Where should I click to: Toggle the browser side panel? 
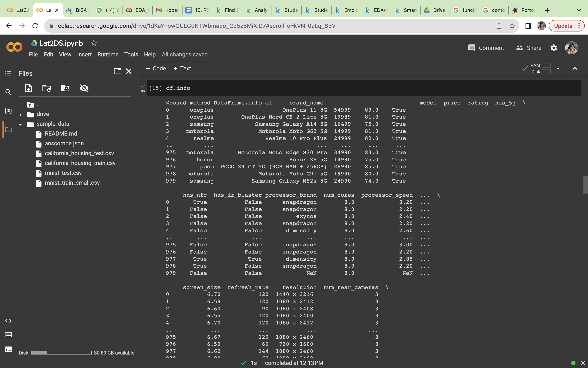[x=528, y=26]
